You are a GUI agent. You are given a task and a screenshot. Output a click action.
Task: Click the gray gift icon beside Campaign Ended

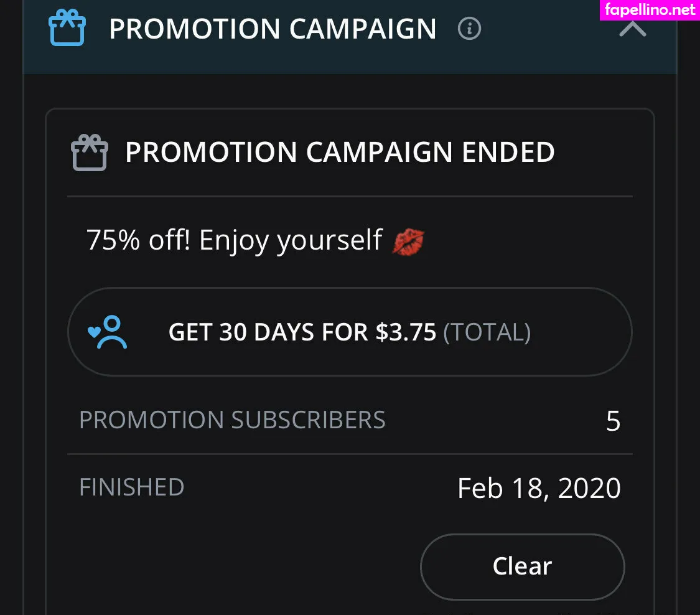tap(90, 153)
